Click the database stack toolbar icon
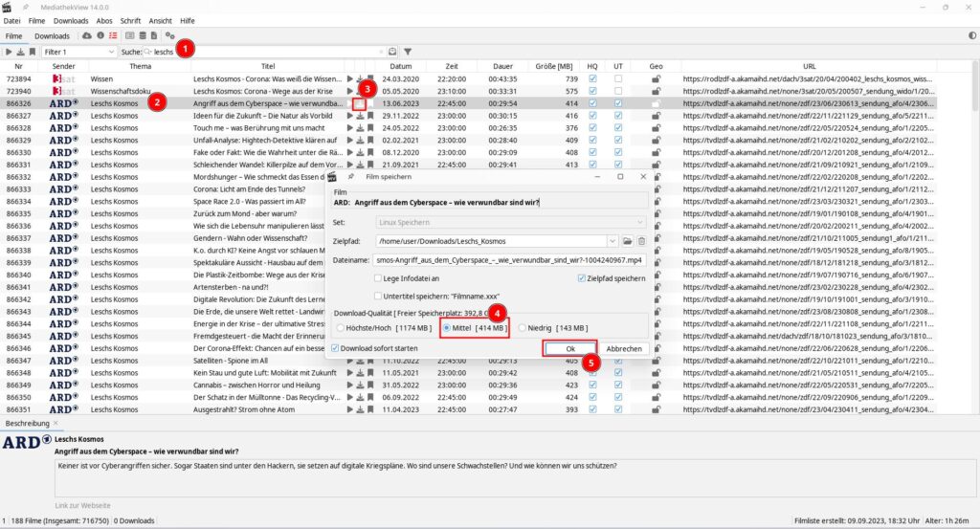 [x=143, y=35]
